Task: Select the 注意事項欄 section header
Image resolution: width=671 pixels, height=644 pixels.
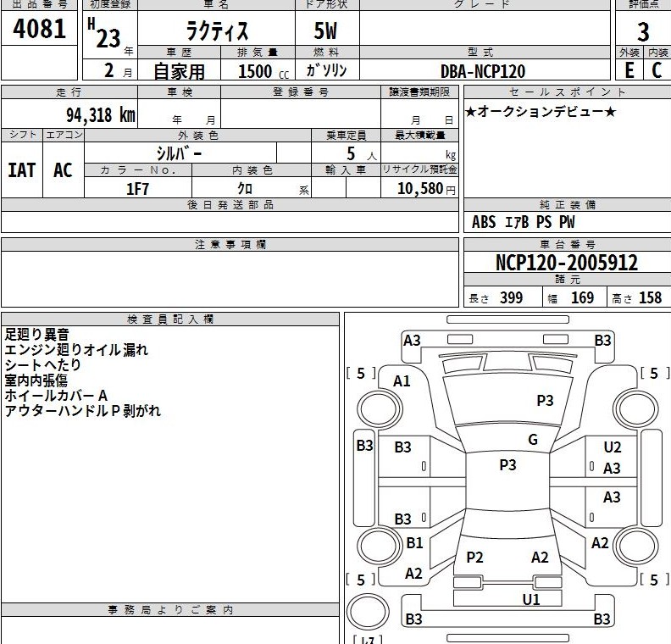Action: [230, 244]
